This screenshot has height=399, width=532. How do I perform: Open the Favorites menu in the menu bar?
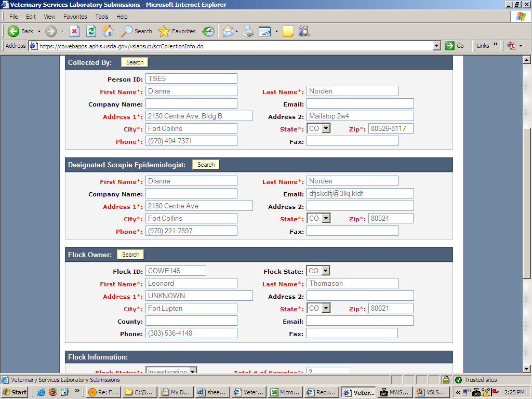coord(75,17)
